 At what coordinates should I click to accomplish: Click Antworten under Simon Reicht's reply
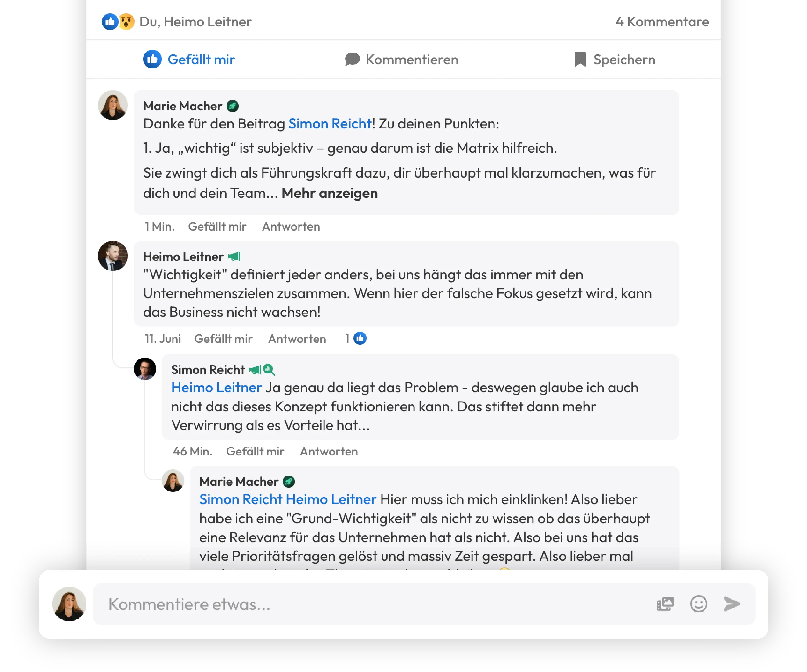click(x=328, y=451)
